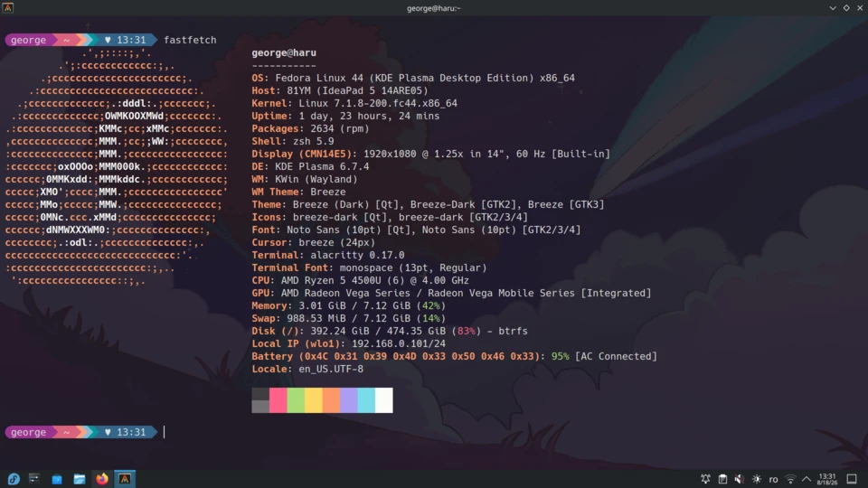The height and width of the screenshot is (488, 868).
Task: Click the GPU line 'AMD Radeon Vega Series'
Action: [451, 293]
